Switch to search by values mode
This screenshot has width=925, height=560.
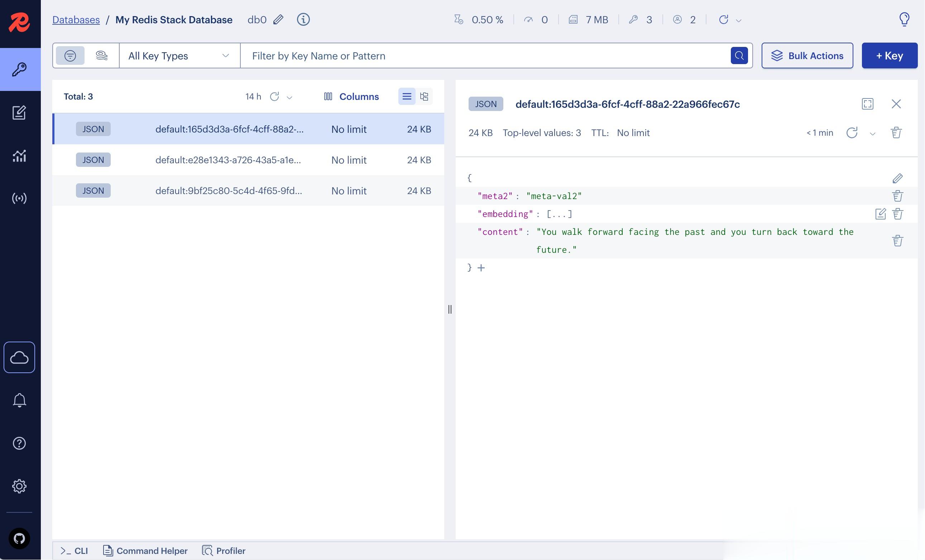[101, 55]
